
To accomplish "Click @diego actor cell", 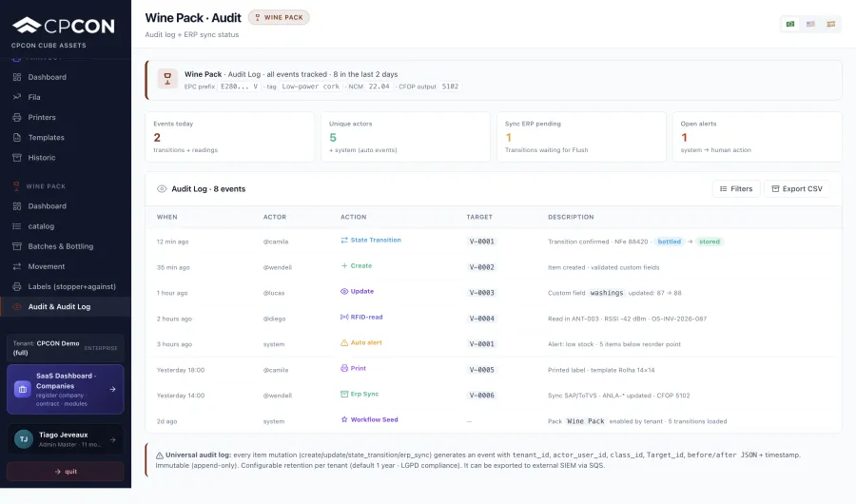I will point(274,319).
